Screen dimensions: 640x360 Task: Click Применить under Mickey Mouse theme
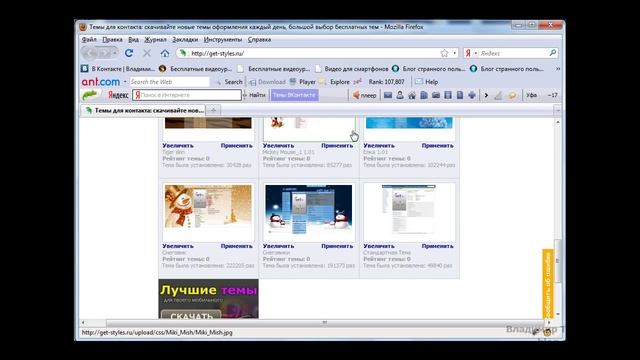click(x=337, y=146)
